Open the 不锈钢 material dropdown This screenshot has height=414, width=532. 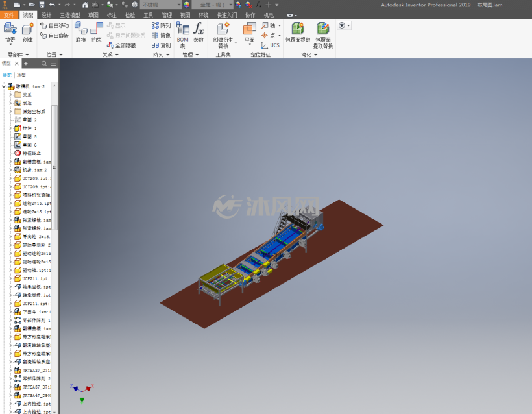(161, 5)
